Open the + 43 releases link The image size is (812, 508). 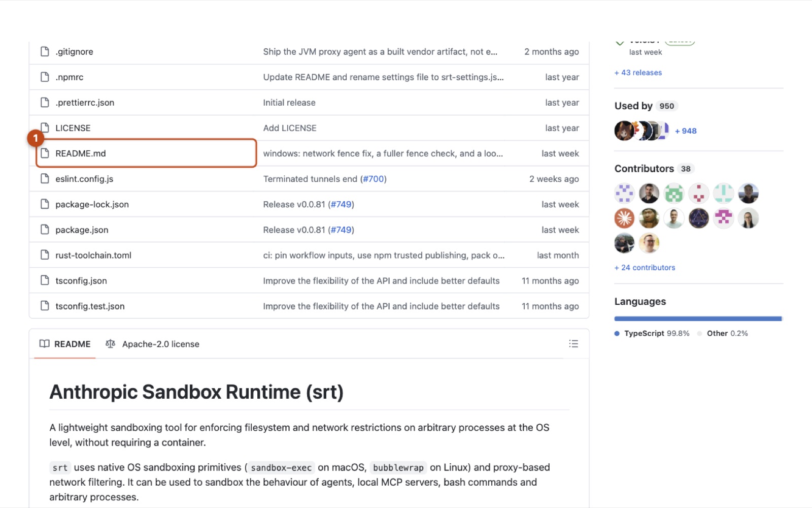click(638, 73)
